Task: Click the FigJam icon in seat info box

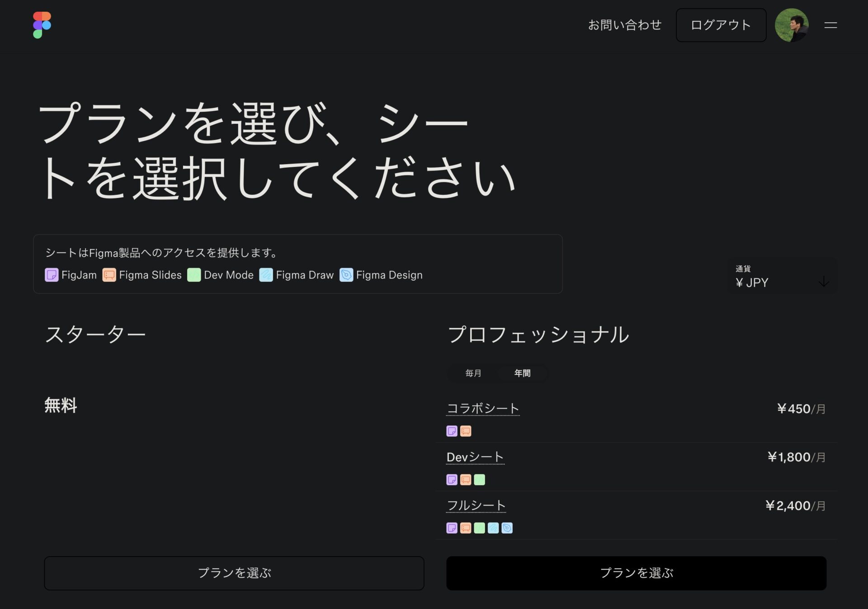Action: 52,275
